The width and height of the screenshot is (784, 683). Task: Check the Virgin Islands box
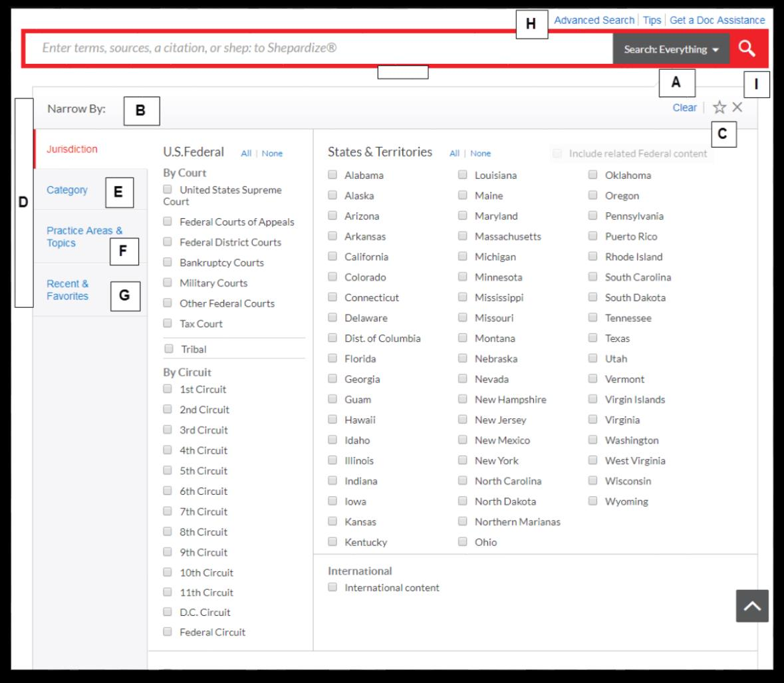click(x=593, y=399)
